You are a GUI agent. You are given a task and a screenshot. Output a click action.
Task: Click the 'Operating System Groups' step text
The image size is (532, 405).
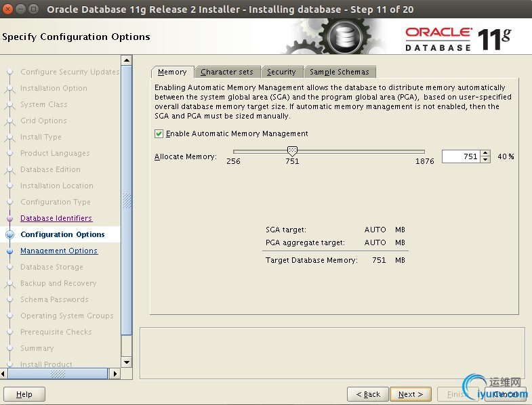click(67, 316)
